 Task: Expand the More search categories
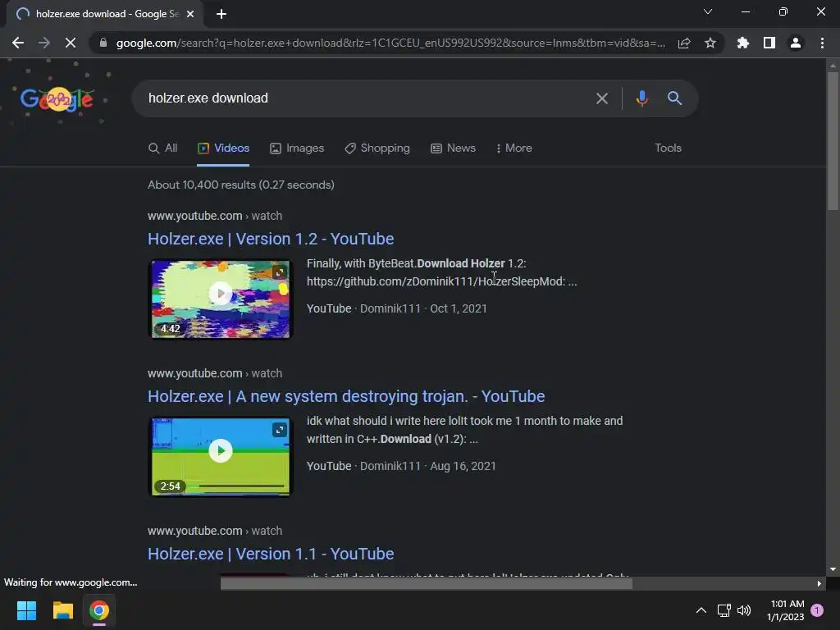coord(514,148)
